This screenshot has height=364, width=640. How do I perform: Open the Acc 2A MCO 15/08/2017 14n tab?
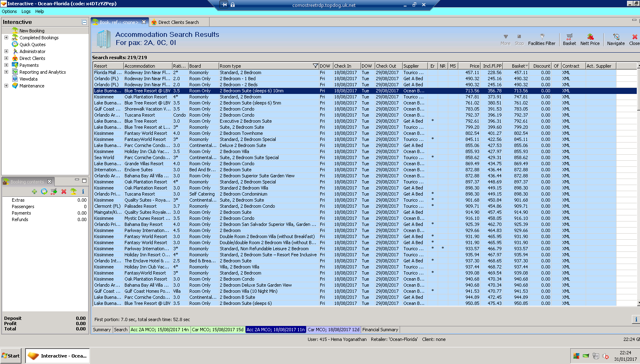pos(160,330)
